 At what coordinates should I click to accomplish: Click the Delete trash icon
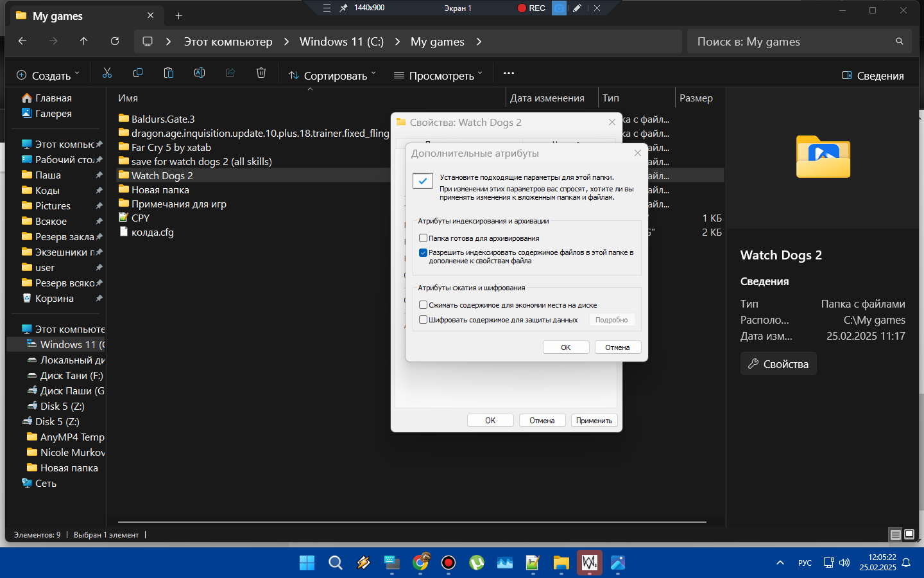261,74
